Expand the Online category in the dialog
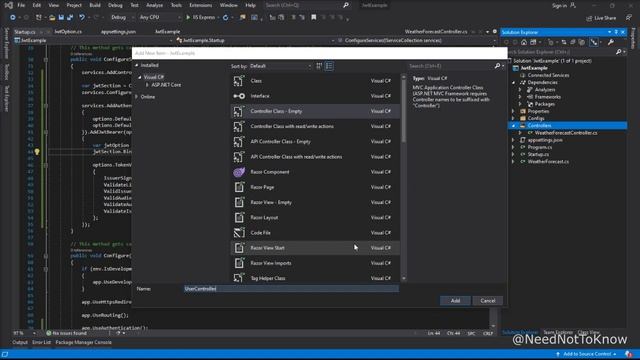Image resolution: width=640 pixels, height=360 pixels. 137,97
